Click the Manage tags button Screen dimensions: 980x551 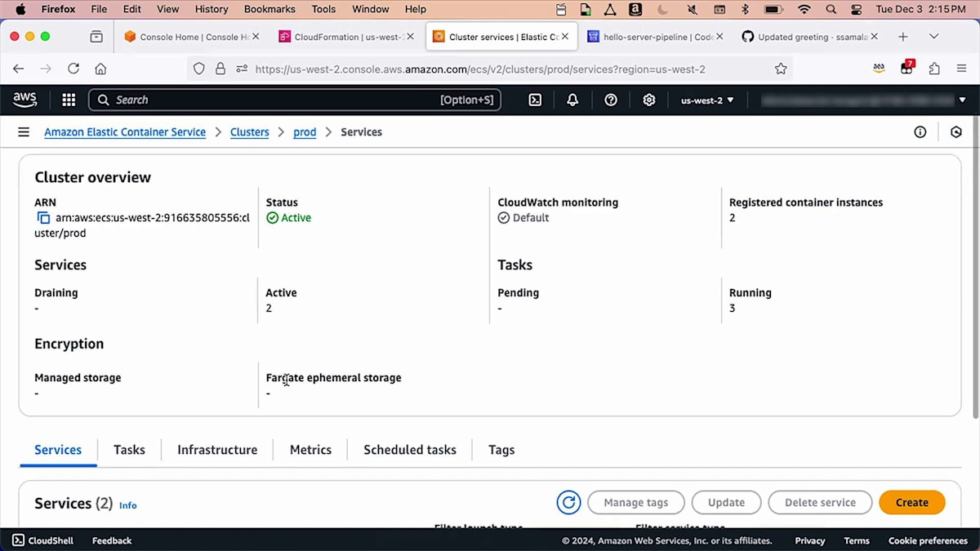pos(635,503)
